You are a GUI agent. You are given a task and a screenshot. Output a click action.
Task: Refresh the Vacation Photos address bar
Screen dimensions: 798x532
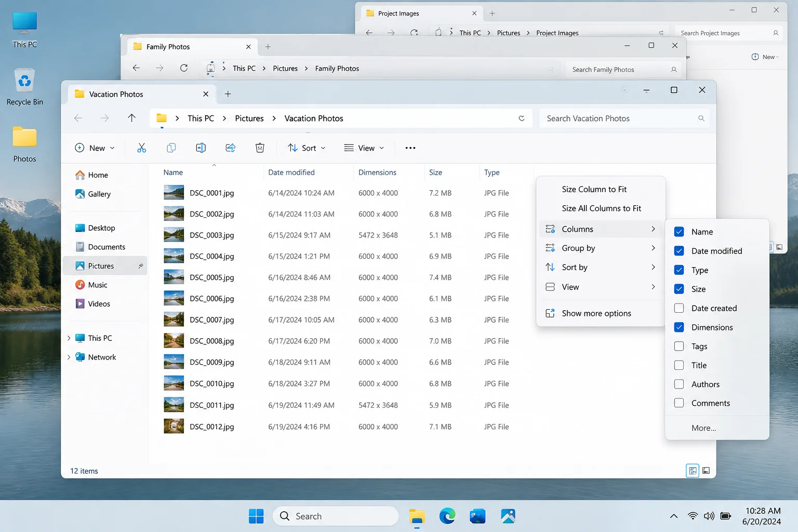522,118
